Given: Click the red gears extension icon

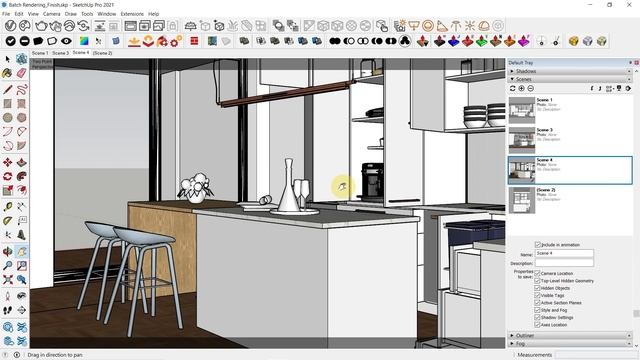Looking at the screenshot, I should (176, 41).
